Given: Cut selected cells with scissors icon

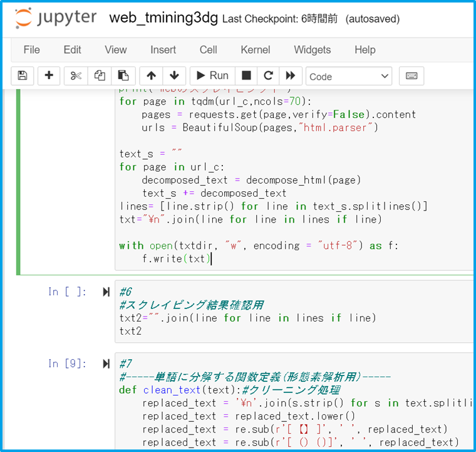Looking at the screenshot, I should [76, 76].
